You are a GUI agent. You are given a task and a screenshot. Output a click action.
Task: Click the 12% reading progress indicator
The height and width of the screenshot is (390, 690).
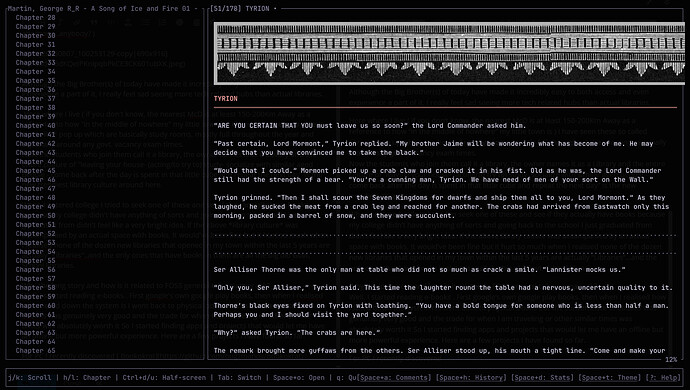pos(671,360)
